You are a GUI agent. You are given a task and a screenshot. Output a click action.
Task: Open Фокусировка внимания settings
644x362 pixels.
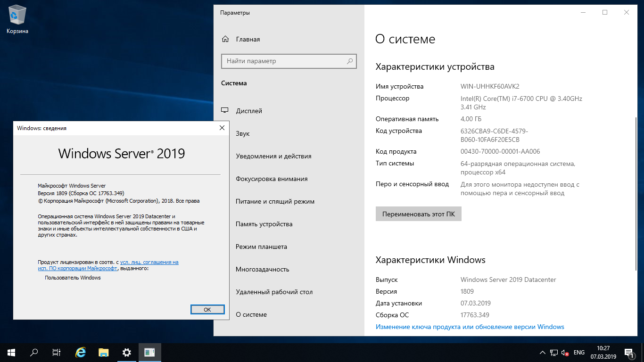tap(289, 179)
